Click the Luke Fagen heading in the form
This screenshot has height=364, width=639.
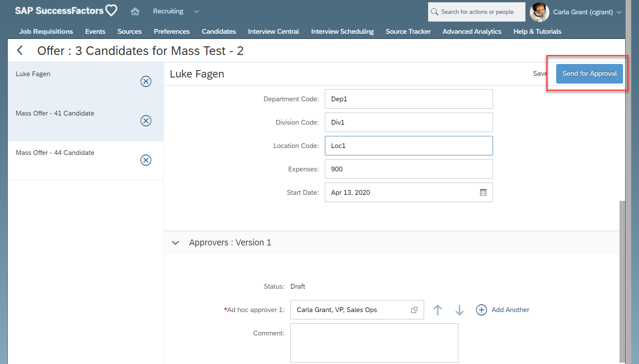click(x=197, y=74)
